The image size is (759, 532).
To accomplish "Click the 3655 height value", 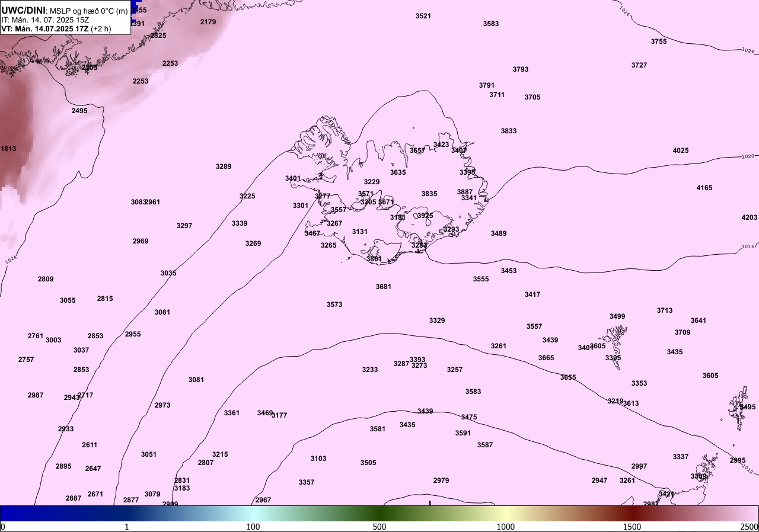I will point(568,377).
